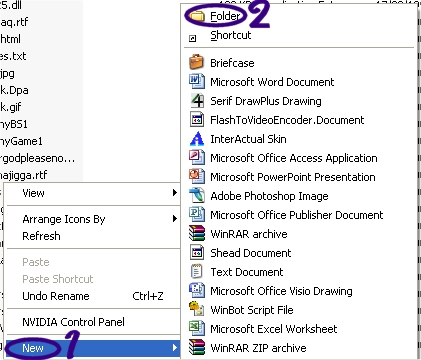Click the WinRAR ZIP archive icon

coord(197,347)
